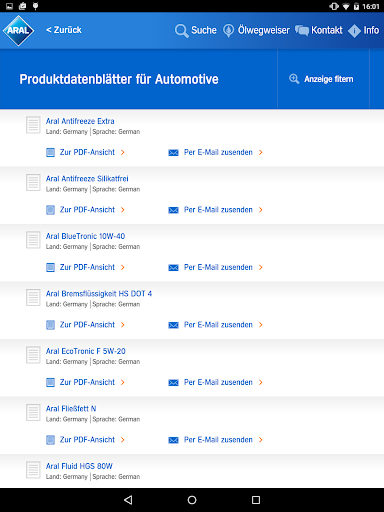Tap the ARAL diamond logo
The height and width of the screenshot is (512, 384).
coord(19,31)
